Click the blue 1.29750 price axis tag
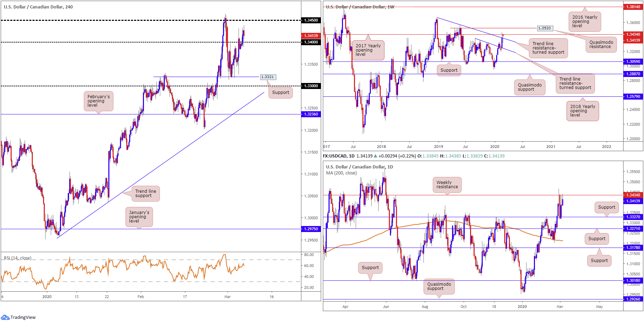 click(311, 229)
